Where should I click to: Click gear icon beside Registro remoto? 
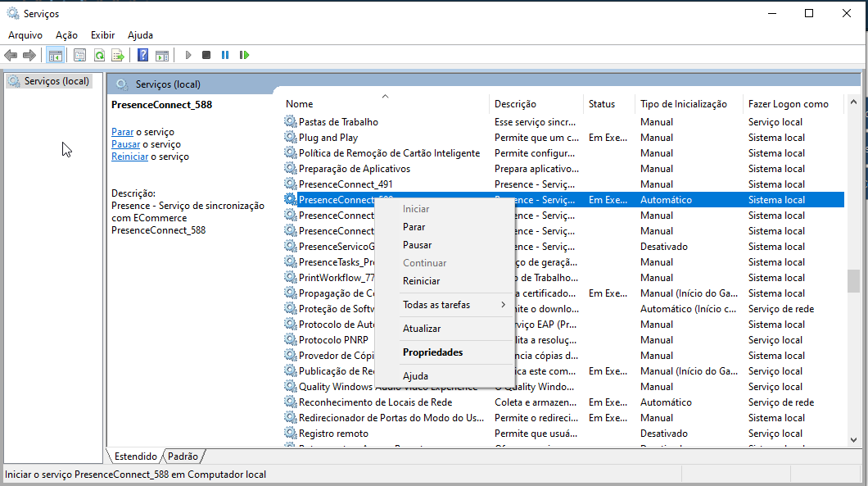pyautogui.click(x=290, y=433)
